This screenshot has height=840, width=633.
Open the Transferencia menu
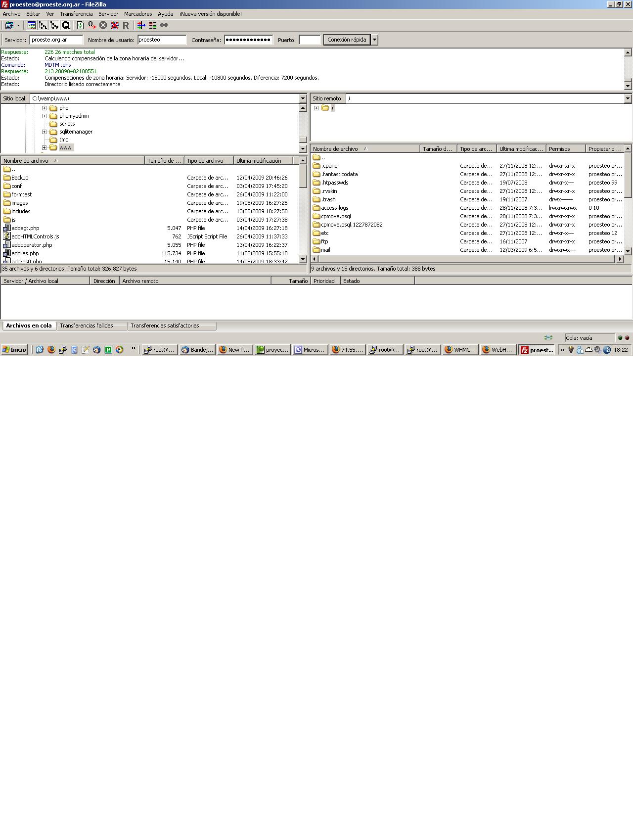76,14
